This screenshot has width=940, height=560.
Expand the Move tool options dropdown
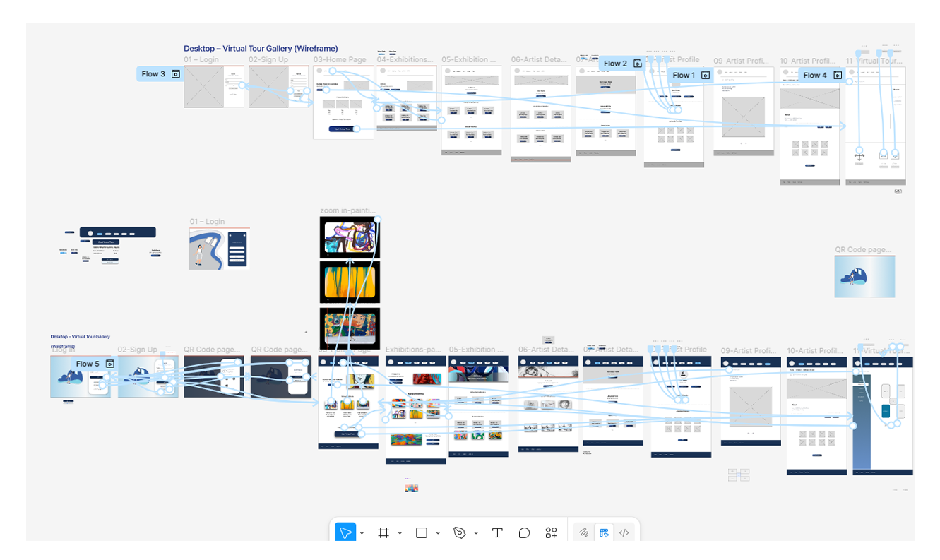(x=362, y=533)
